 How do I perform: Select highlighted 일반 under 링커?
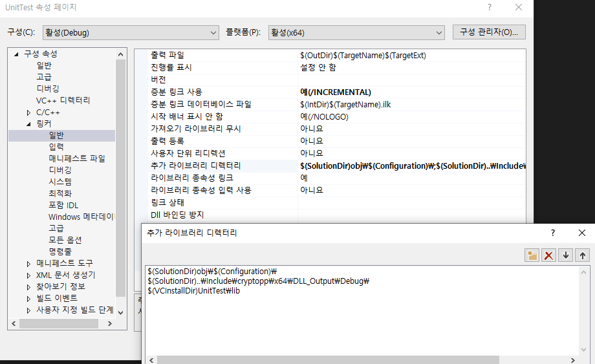56,135
